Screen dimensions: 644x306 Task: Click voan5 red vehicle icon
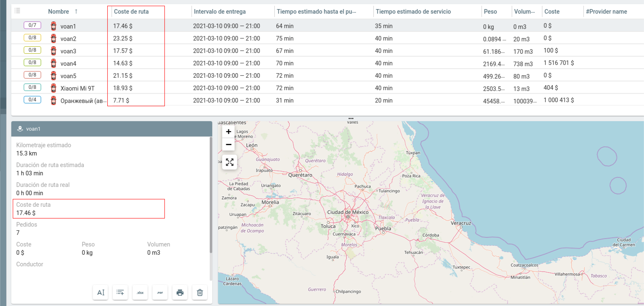click(x=53, y=76)
